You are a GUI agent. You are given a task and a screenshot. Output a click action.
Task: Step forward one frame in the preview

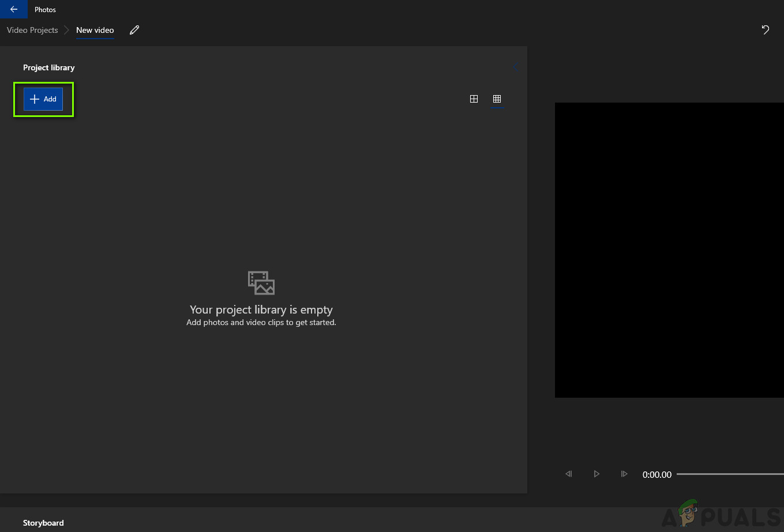pos(624,474)
